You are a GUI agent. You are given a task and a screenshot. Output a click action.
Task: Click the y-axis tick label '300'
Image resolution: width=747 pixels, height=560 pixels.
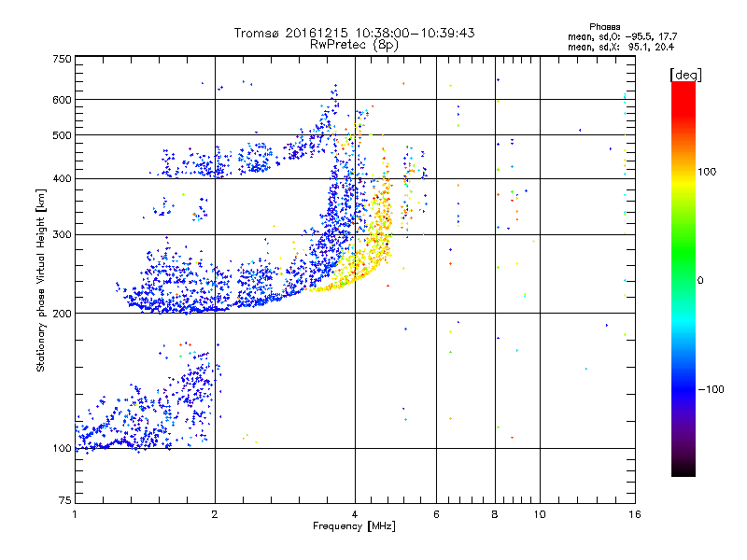pos(62,235)
